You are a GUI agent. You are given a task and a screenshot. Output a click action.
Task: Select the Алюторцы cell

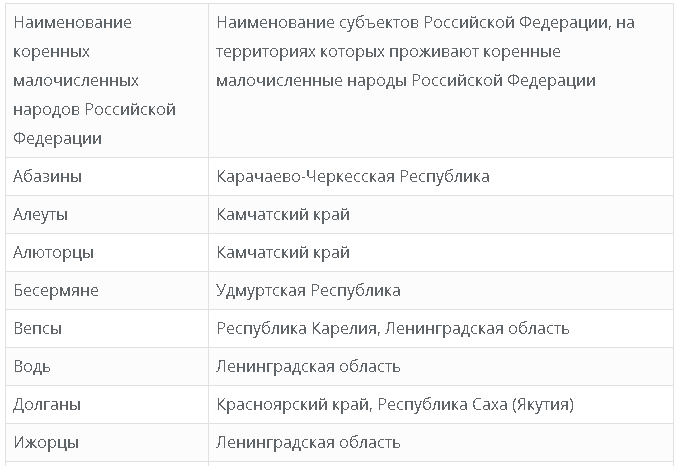(x=52, y=253)
